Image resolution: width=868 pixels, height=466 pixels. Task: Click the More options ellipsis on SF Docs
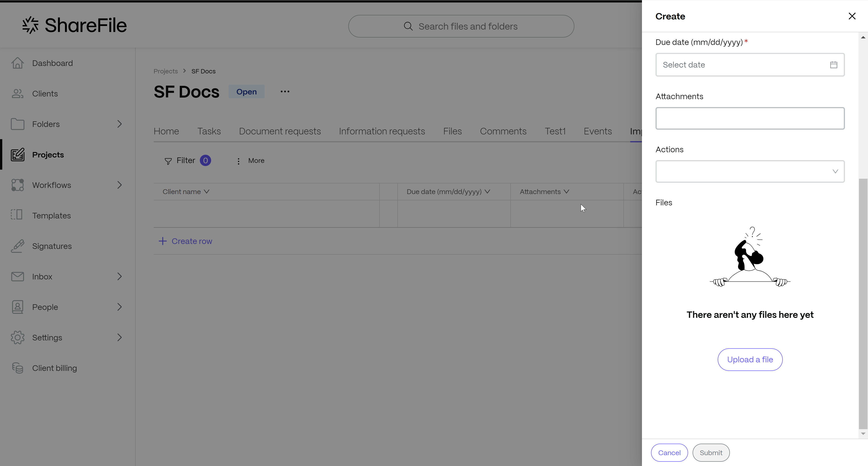[285, 92]
